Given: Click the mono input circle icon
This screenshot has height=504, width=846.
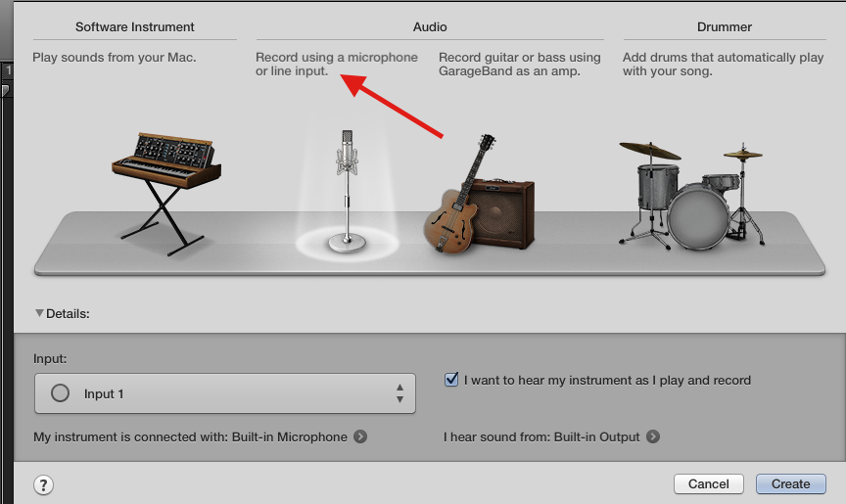Looking at the screenshot, I should (60, 393).
